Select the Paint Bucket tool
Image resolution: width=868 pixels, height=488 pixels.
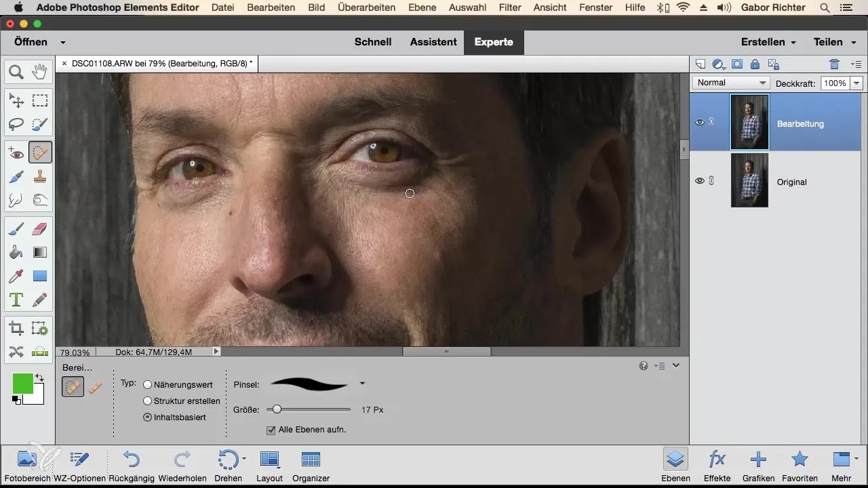pos(16,253)
